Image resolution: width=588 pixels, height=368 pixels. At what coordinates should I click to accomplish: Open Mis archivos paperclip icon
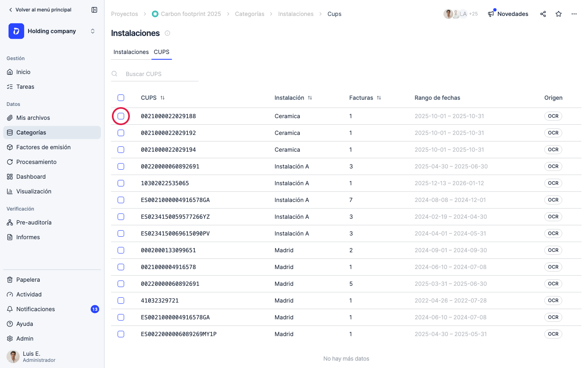(x=10, y=118)
